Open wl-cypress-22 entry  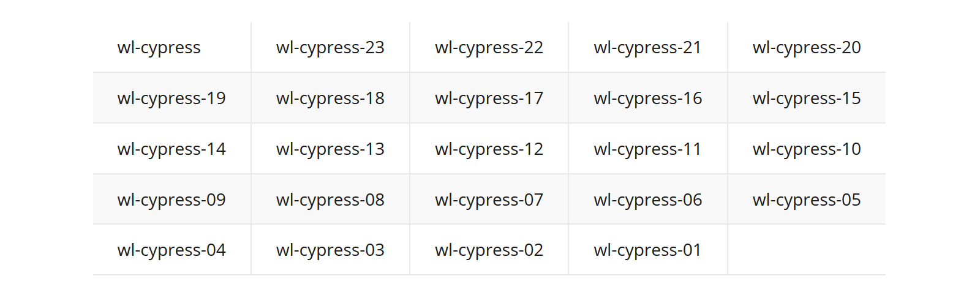point(489,48)
